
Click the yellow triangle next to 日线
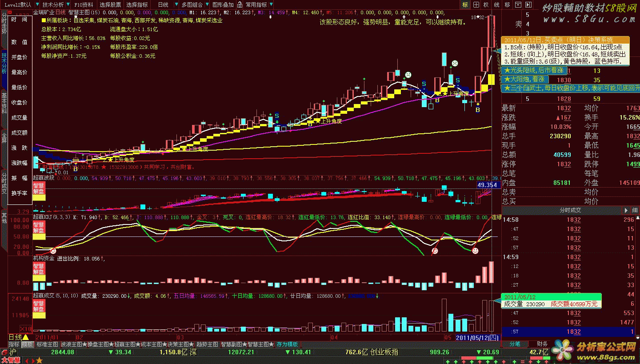click(25, 338)
